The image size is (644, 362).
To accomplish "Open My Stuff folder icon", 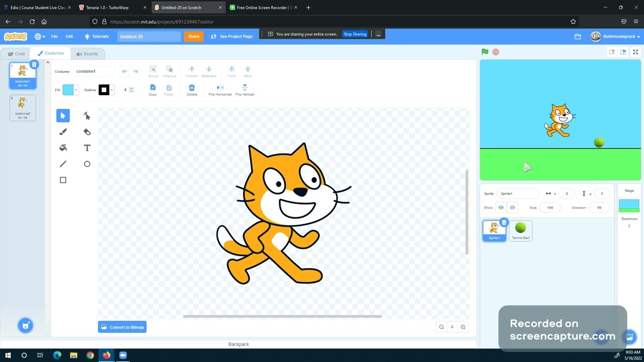I will (x=578, y=37).
